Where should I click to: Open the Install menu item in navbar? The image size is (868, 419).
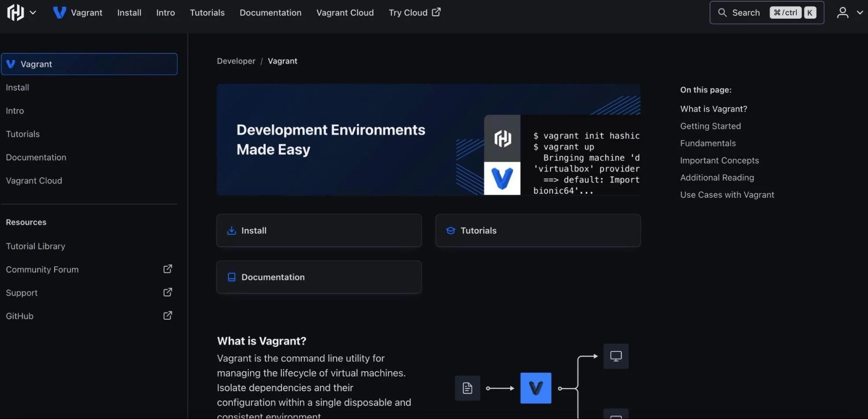pyautogui.click(x=129, y=13)
